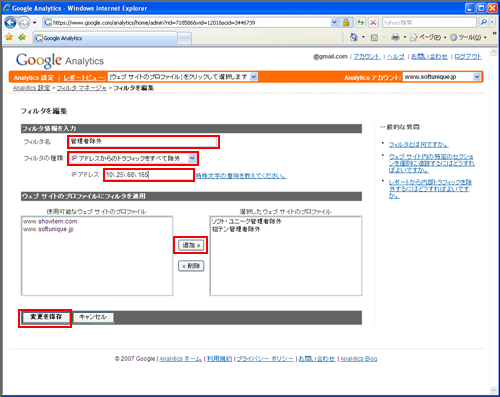Open the recent pages dropdown arrow

34,23
